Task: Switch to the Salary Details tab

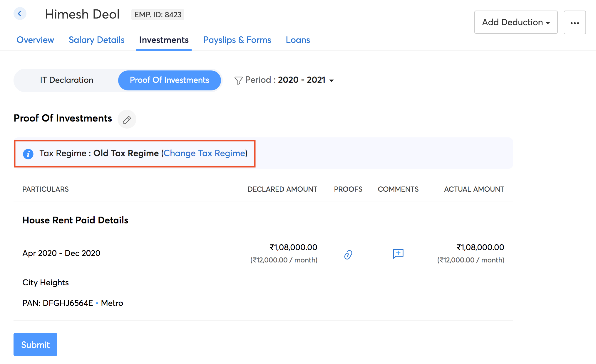Action: click(96, 40)
